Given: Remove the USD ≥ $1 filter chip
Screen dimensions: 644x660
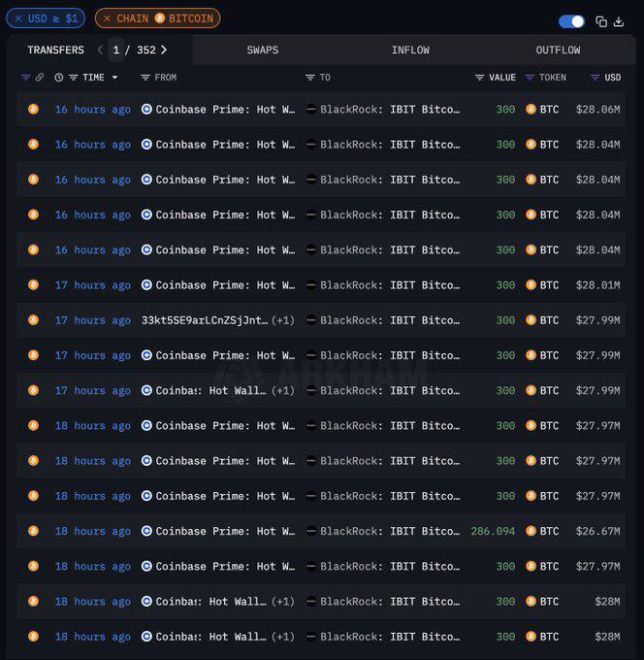Looking at the screenshot, I should point(18,18).
